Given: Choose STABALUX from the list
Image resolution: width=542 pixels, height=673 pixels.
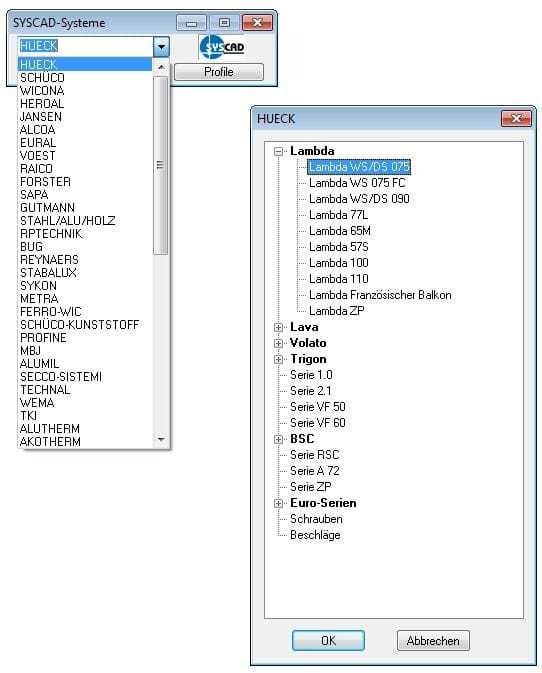Looking at the screenshot, I should (48, 273).
